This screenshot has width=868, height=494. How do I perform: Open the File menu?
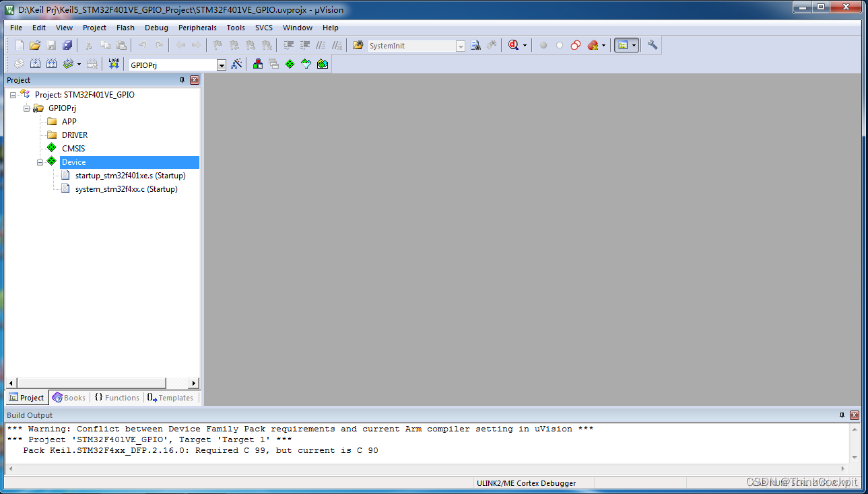[16, 28]
